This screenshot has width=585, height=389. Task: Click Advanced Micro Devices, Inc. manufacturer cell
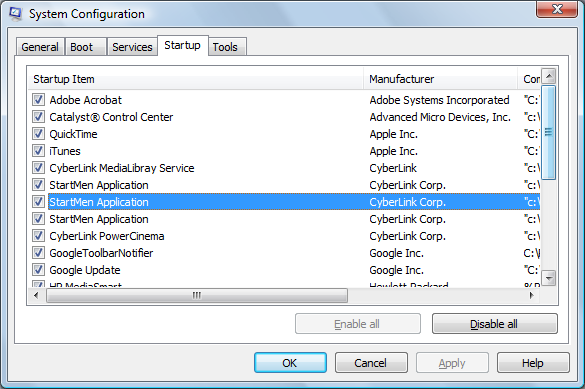(x=440, y=117)
